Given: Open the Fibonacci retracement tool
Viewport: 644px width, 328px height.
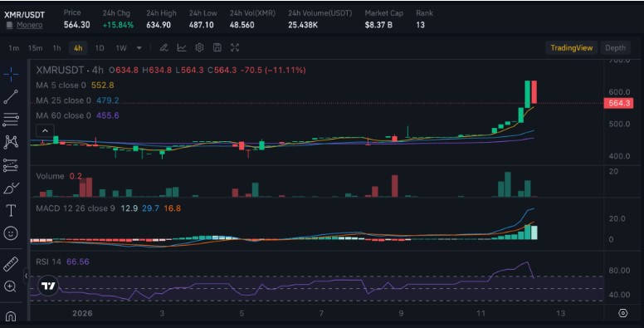Looking at the screenshot, I should coord(11,120).
